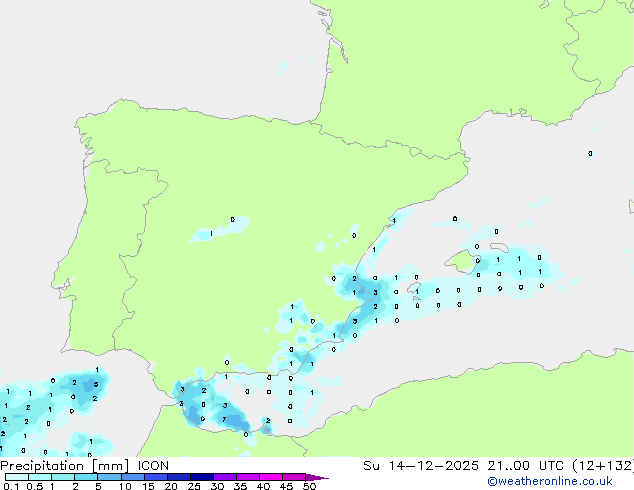Click the 40 mm magenta legend swatch
Screen dimensions: 634x490
pyautogui.click(x=271, y=477)
